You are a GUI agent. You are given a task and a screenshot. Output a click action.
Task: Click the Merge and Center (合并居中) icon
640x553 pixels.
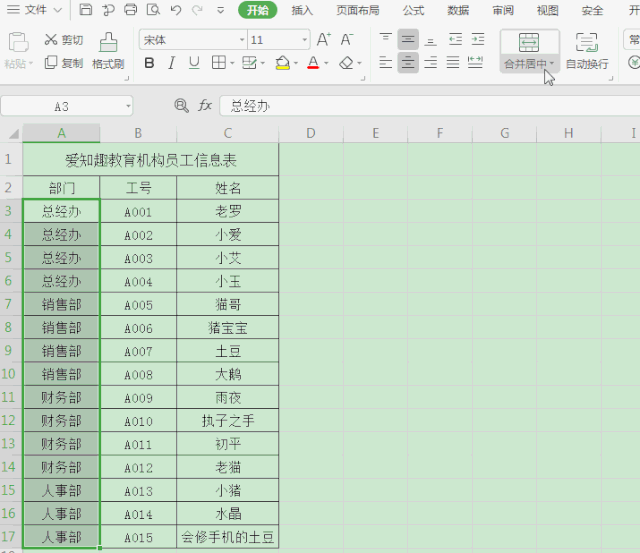click(x=529, y=42)
